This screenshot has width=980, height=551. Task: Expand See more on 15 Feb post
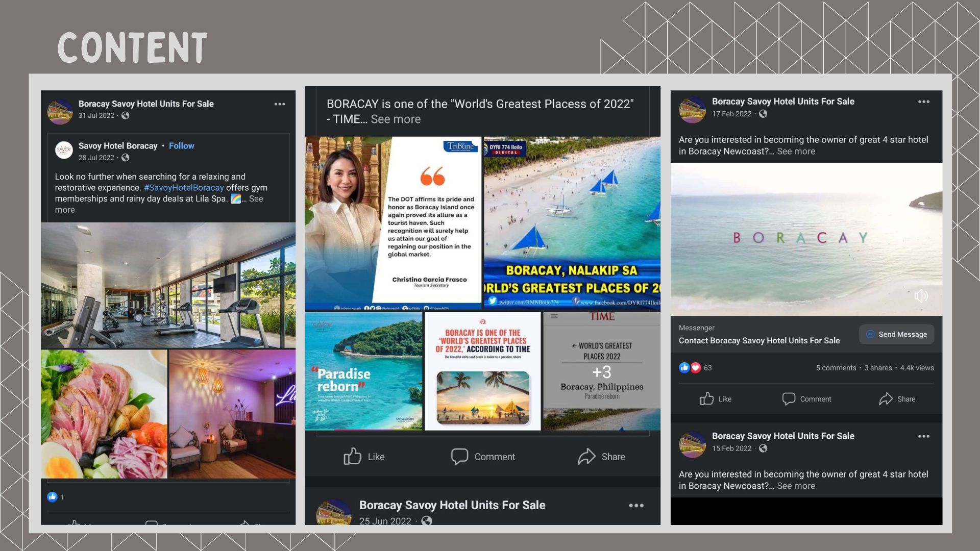796,486
